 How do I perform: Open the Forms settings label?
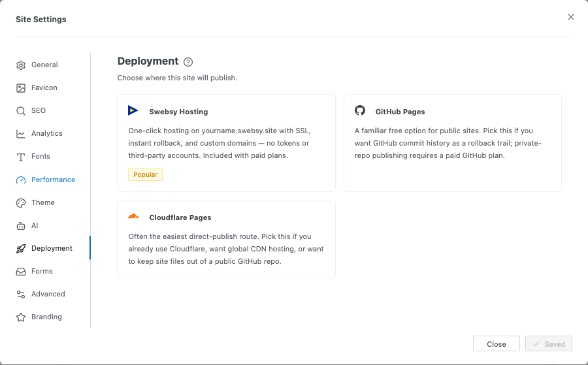[42, 272]
